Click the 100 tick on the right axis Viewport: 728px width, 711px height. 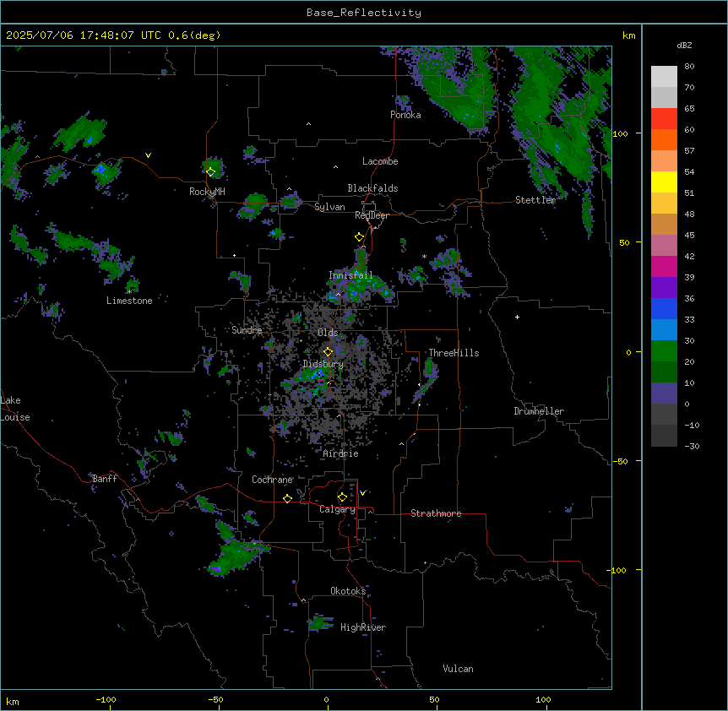(x=620, y=133)
